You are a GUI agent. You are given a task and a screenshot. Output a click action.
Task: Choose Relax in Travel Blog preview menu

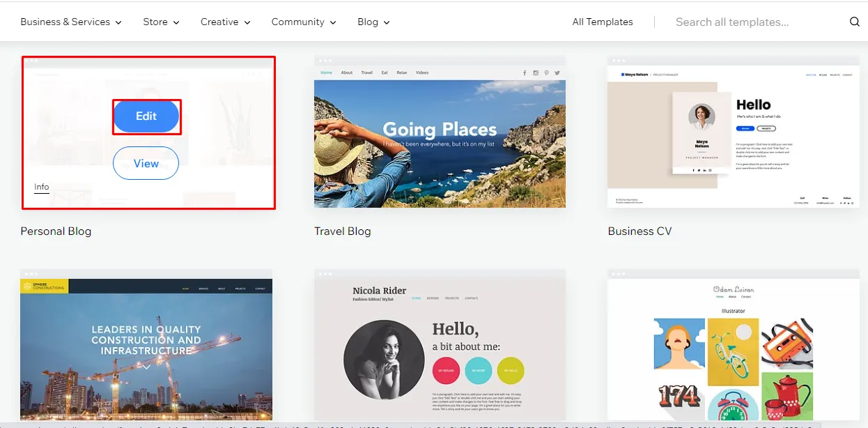402,72
